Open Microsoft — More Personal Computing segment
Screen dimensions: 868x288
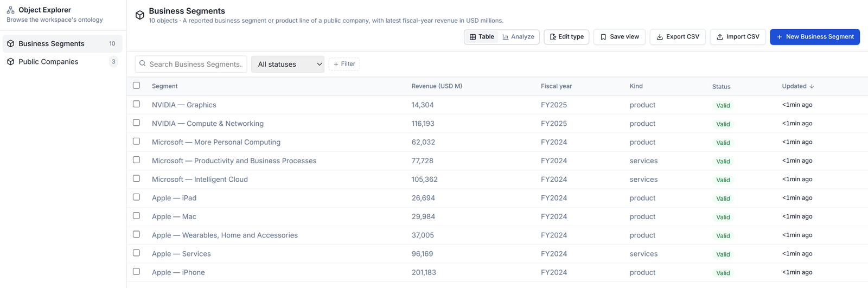pos(216,142)
